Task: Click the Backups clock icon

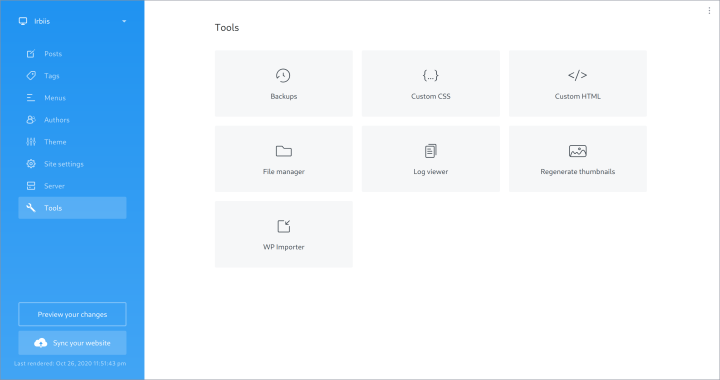Action: [283, 75]
